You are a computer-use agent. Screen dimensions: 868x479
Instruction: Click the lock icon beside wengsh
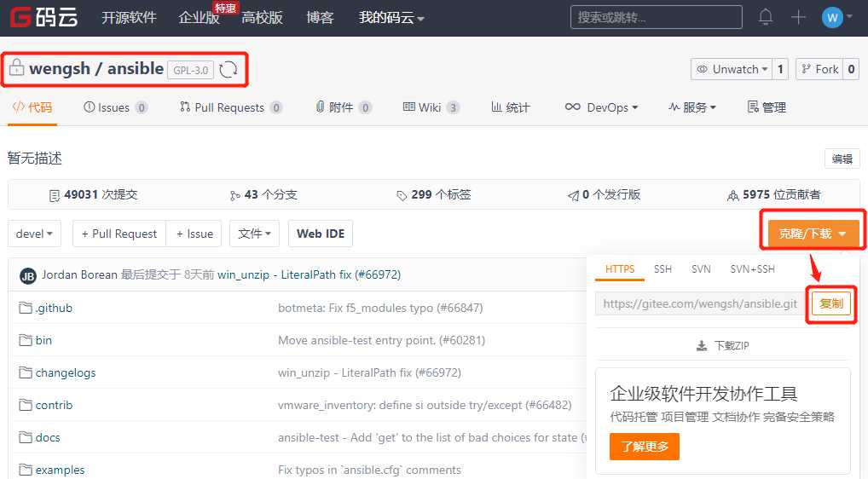16,67
